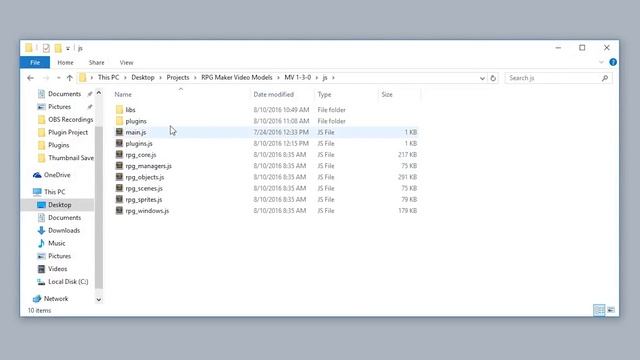Open the View ribbon tab
The height and width of the screenshot is (360, 640).
point(126,62)
